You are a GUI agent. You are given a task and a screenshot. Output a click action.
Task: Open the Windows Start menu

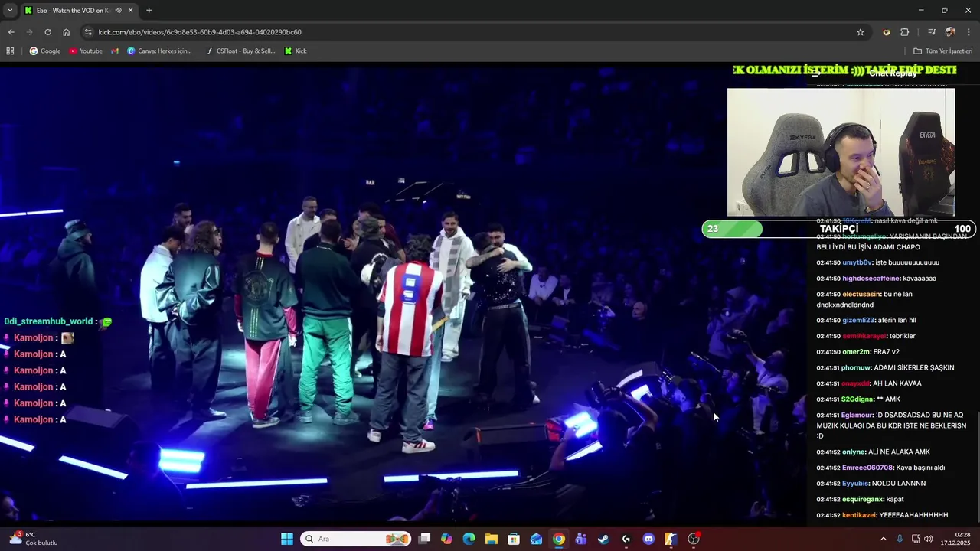(287, 539)
